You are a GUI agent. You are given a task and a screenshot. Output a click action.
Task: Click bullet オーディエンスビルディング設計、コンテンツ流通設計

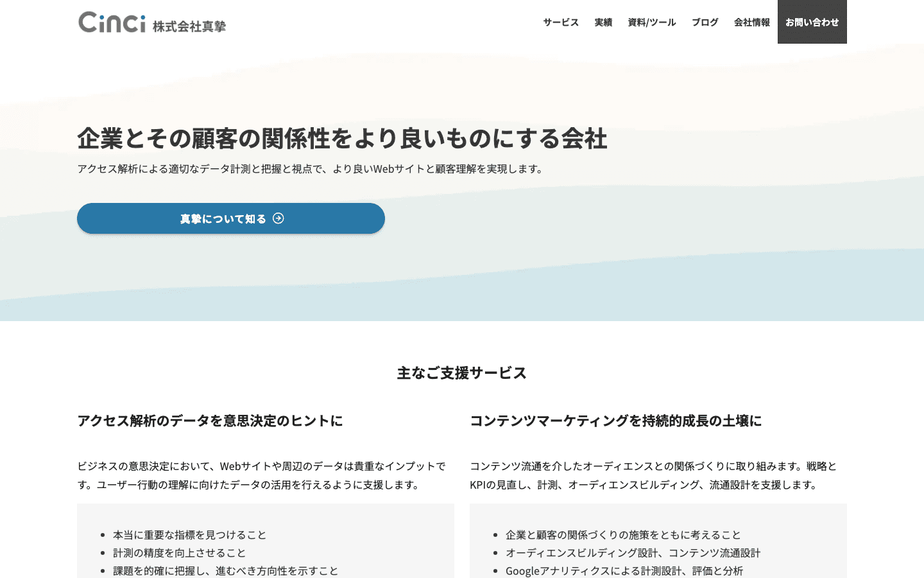point(633,553)
